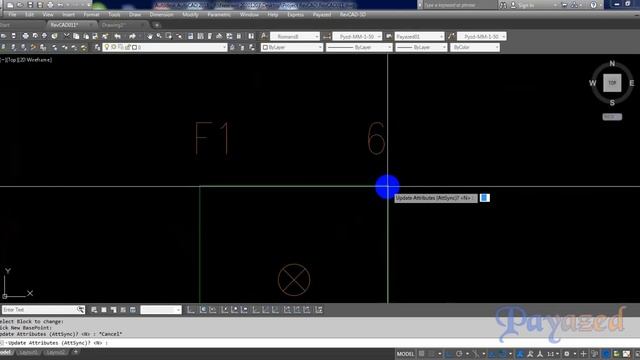
Task: Click the workspace switching gear icon
Action: click(x=567, y=354)
